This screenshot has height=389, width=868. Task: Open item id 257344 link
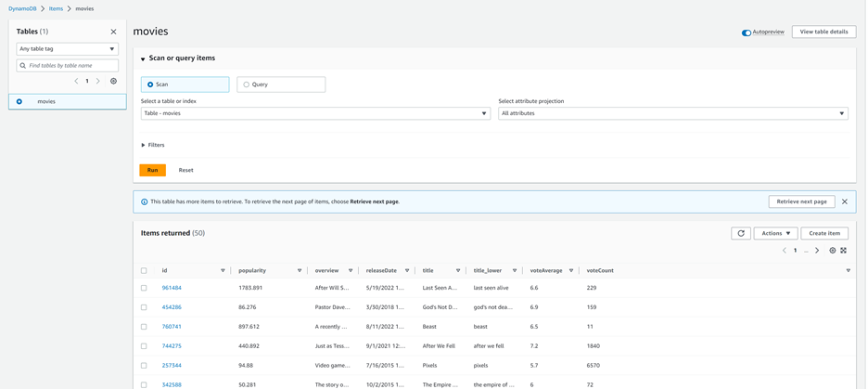[172, 366]
